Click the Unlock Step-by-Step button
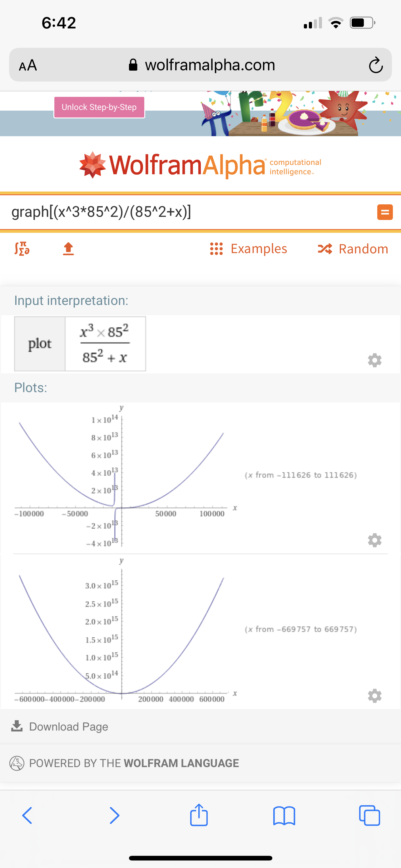401x868 pixels. (99, 107)
